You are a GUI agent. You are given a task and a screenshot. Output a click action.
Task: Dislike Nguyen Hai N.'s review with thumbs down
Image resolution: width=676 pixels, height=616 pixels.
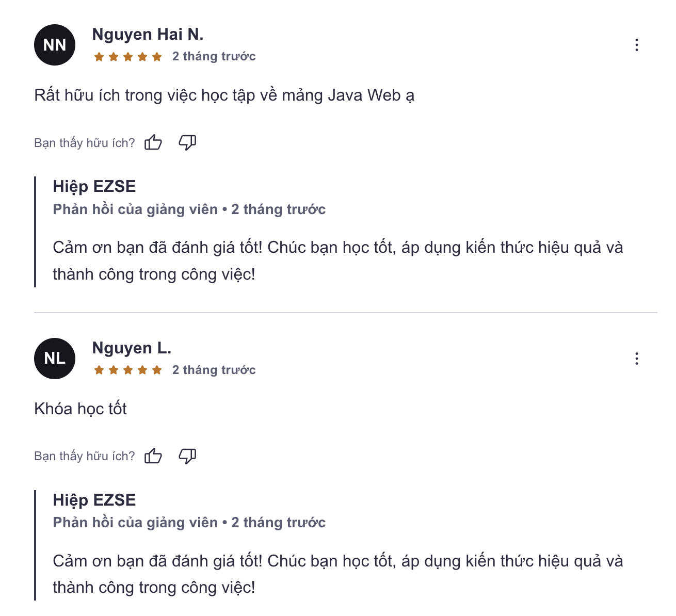[187, 142]
